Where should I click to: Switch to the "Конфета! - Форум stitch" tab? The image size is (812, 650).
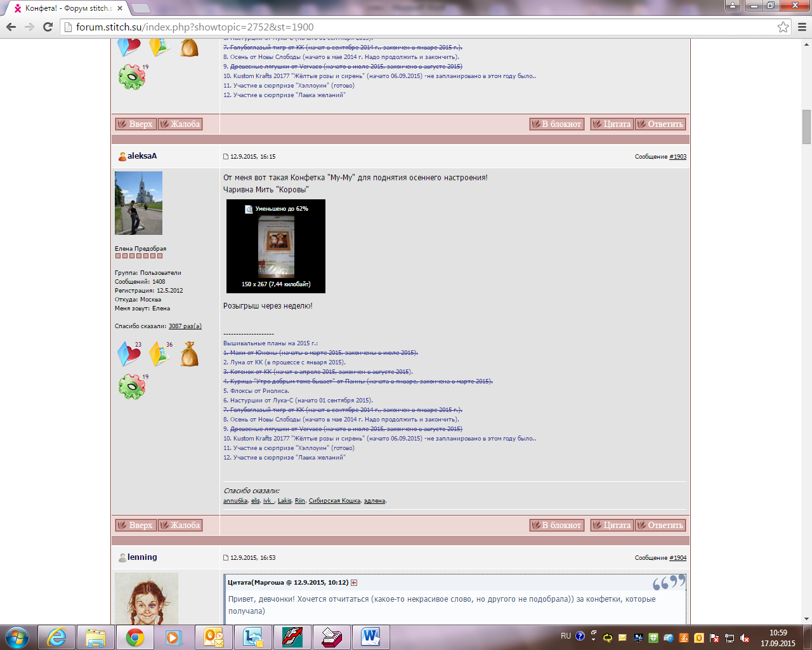click(x=67, y=8)
